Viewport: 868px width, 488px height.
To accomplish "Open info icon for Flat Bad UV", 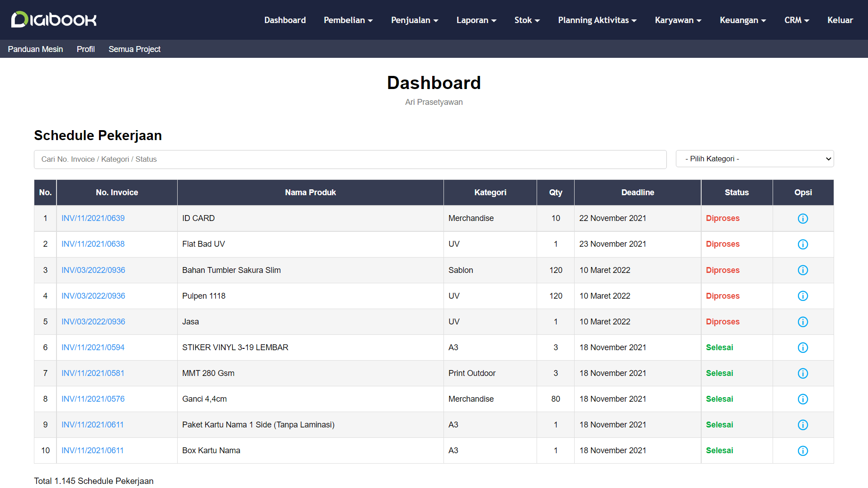I will pyautogui.click(x=803, y=244).
